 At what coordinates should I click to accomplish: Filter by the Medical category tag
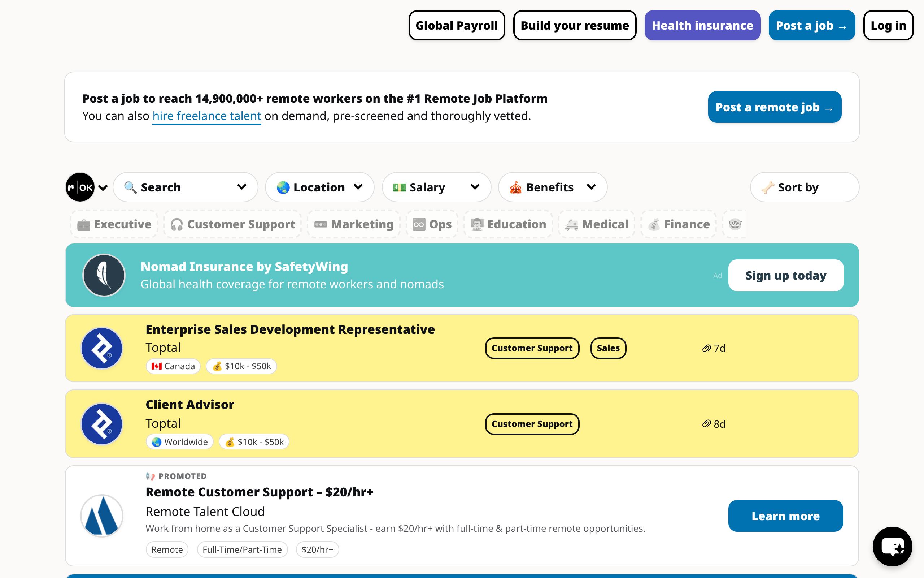(x=597, y=224)
